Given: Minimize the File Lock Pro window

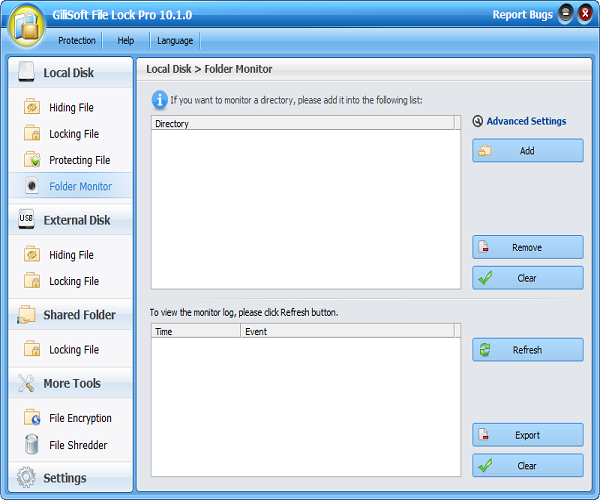Looking at the screenshot, I should pyautogui.click(x=566, y=14).
